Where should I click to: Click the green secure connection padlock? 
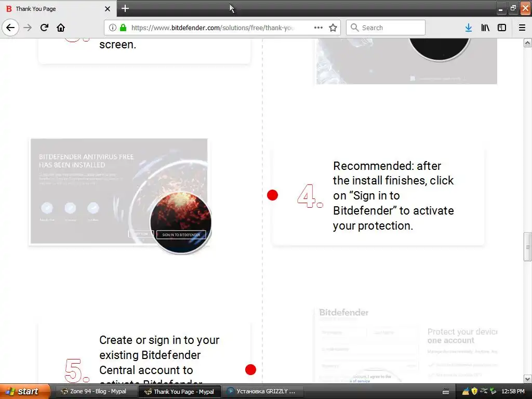tap(124, 28)
